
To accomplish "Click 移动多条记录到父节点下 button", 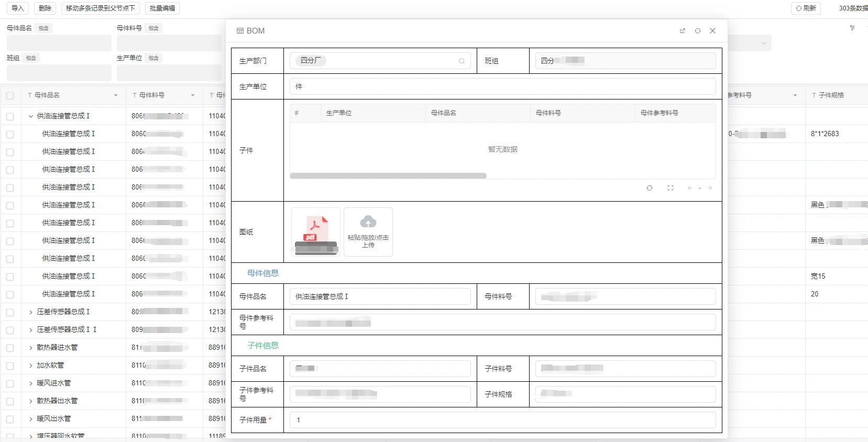I will [x=101, y=8].
